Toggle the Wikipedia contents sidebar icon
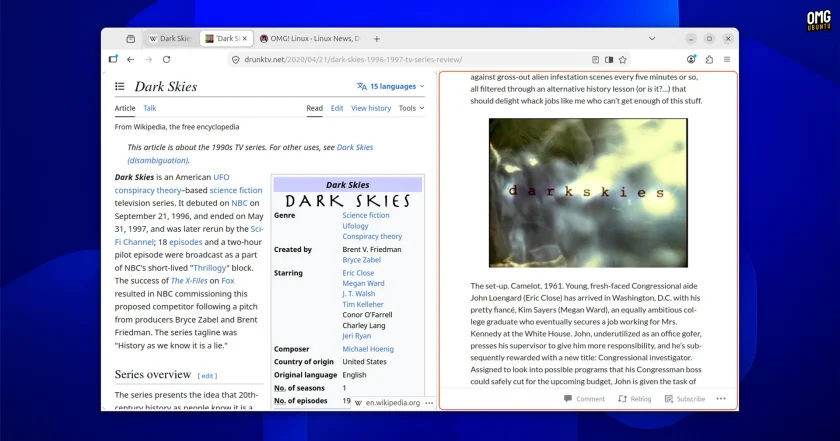Image resolution: width=840 pixels, height=441 pixels. (x=120, y=86)
